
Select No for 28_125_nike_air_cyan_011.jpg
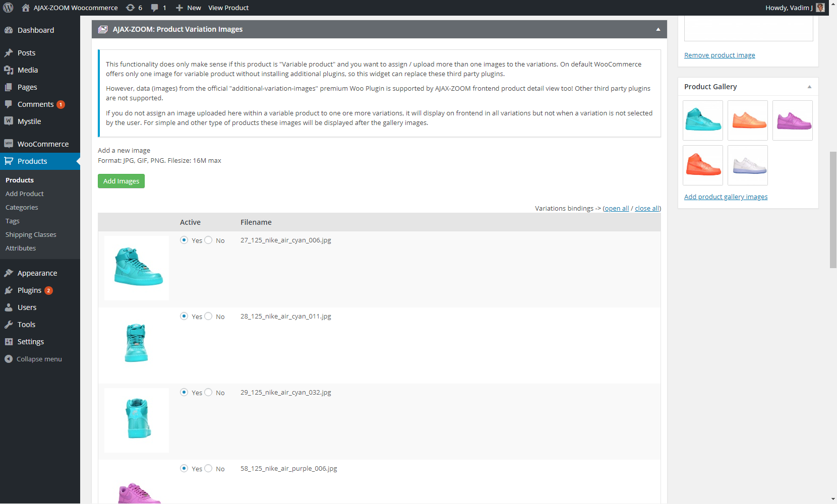click(x=208, y=317)
